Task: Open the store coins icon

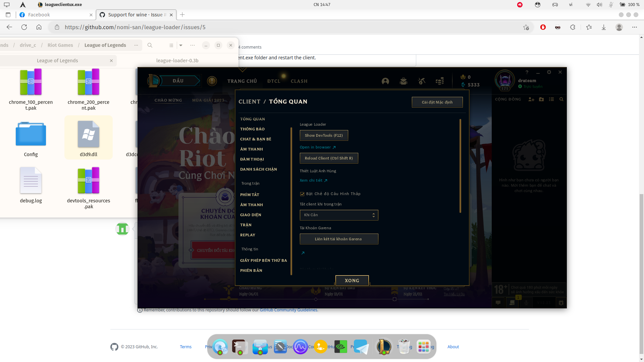Action: [440, 81]
